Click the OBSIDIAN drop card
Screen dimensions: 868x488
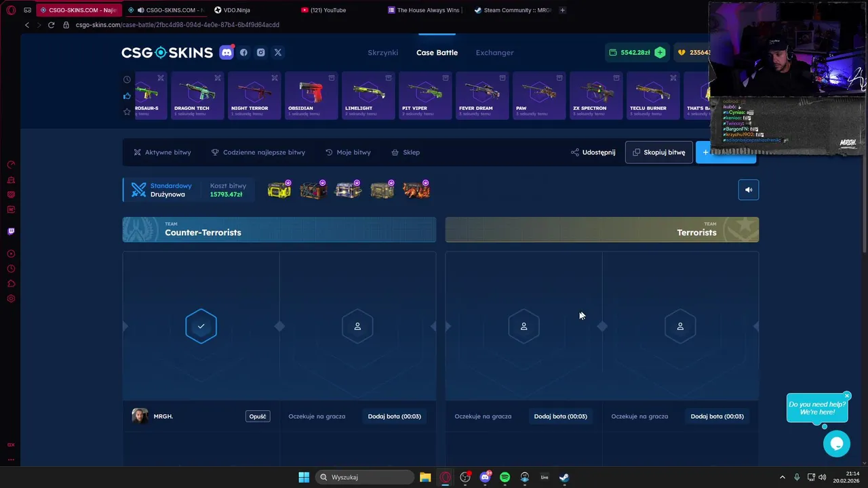click(311, 96)
